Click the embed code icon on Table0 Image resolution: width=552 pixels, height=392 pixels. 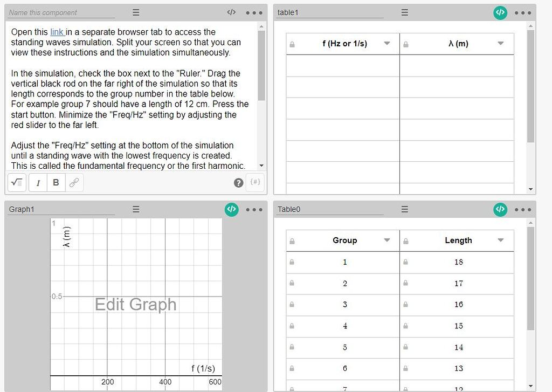[x=500, y=209]
